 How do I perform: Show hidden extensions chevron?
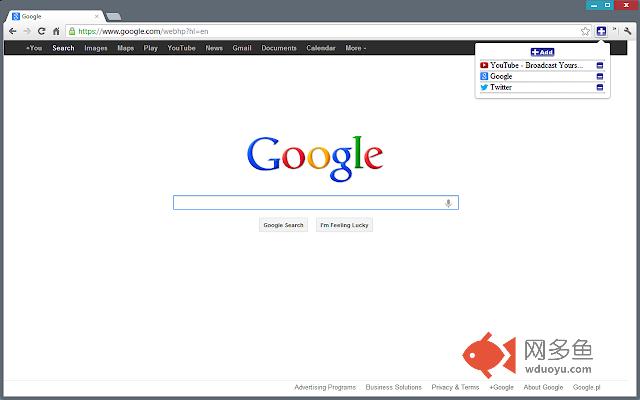point(614,30)
